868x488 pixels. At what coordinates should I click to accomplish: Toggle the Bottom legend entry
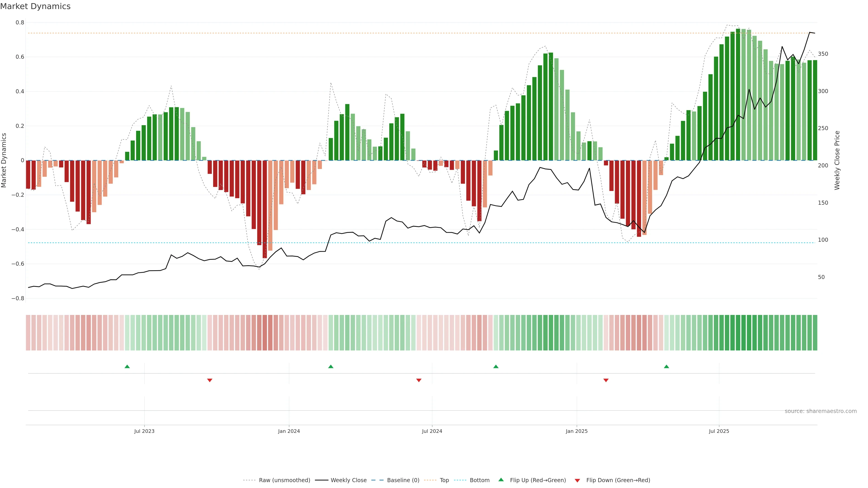pos(479,480)
